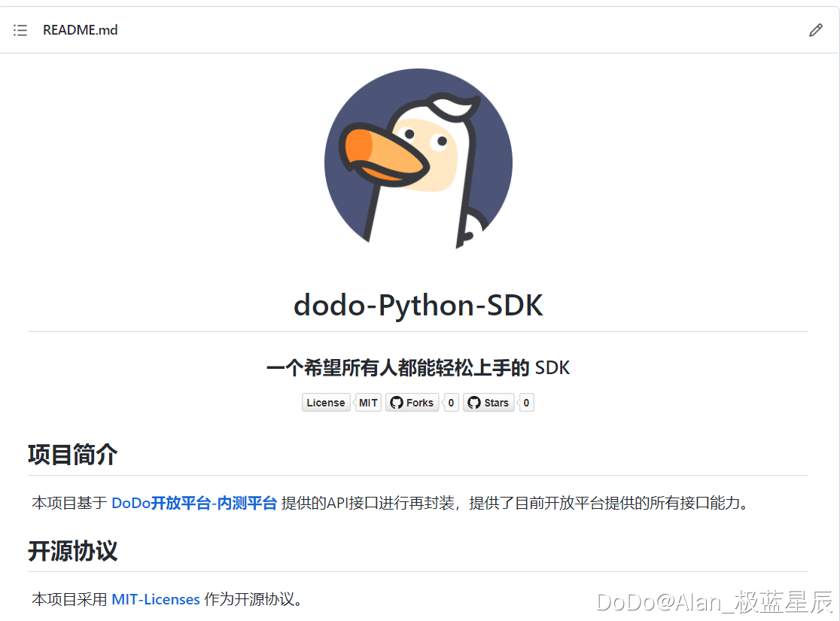Click the Stars count 0 badge
The image size is (840, 621).
526,403
